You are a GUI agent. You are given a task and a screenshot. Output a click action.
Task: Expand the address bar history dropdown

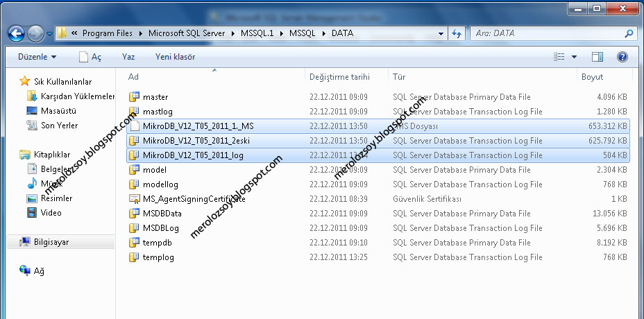(x=441, y=34)
